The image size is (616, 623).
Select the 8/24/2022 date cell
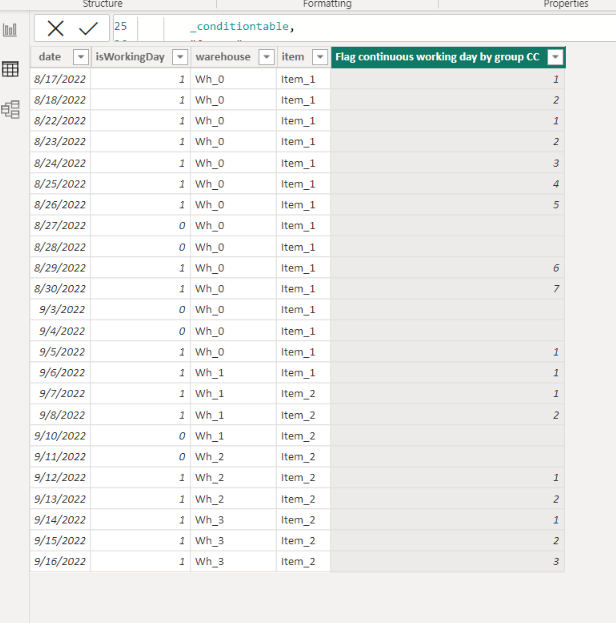(60, 163)
